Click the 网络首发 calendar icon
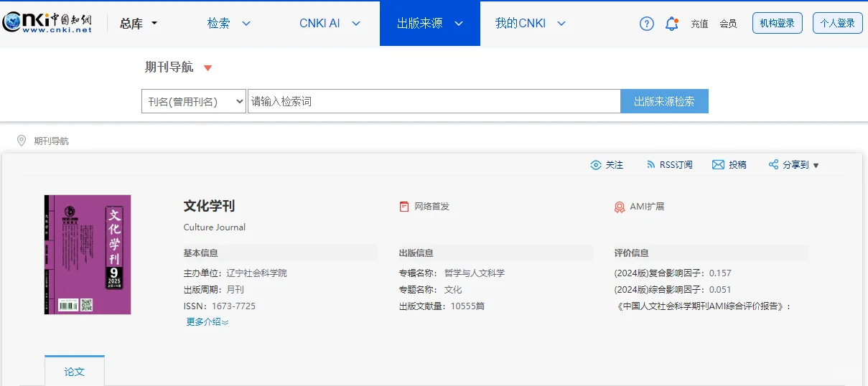The image size is (868, 386). coord(404,207)
